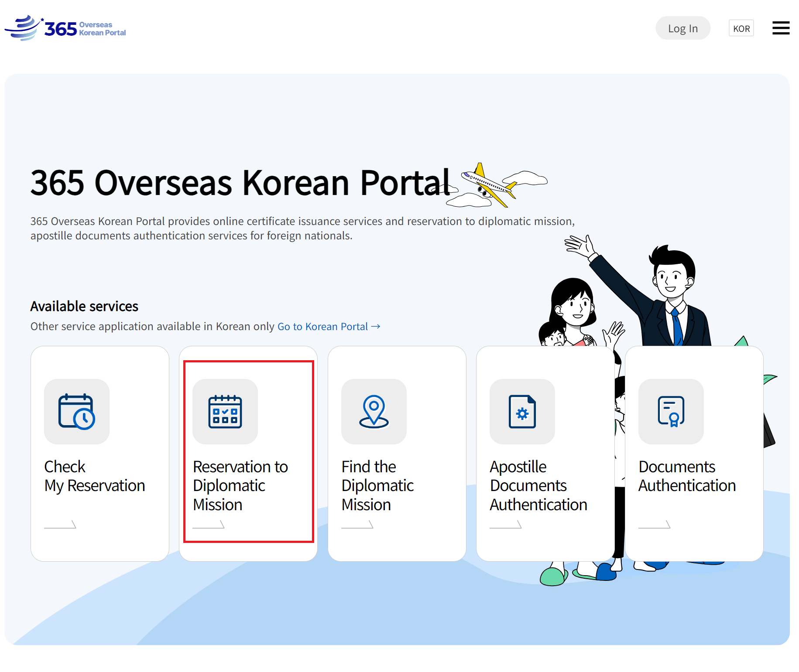Viewport: 799px width, 672px height.
Task: Open Find the Diplomatic Mission title
Action: click(377, 486)
